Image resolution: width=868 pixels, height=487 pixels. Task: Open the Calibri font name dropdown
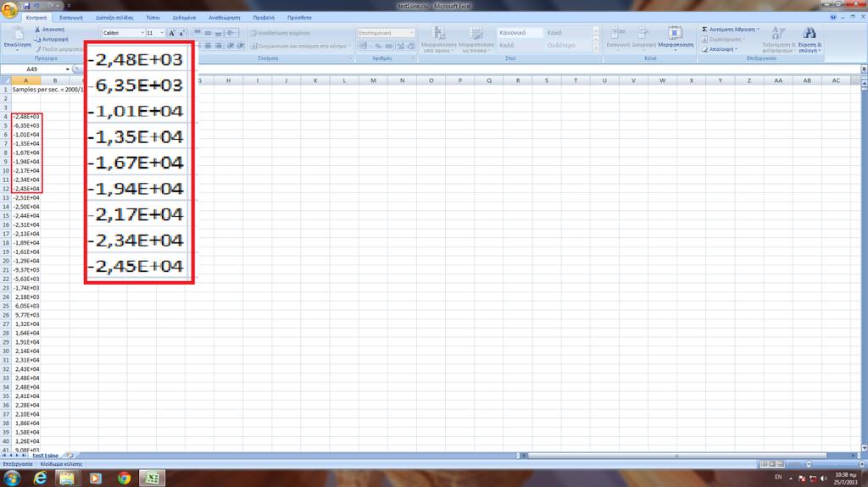click(142, 33)
